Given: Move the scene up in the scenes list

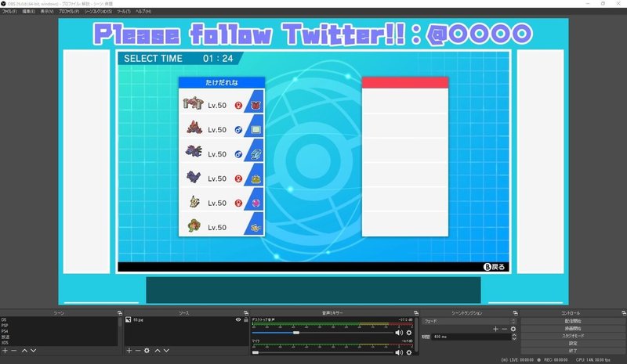Looking at the screenshot, I should pos(24,351).
